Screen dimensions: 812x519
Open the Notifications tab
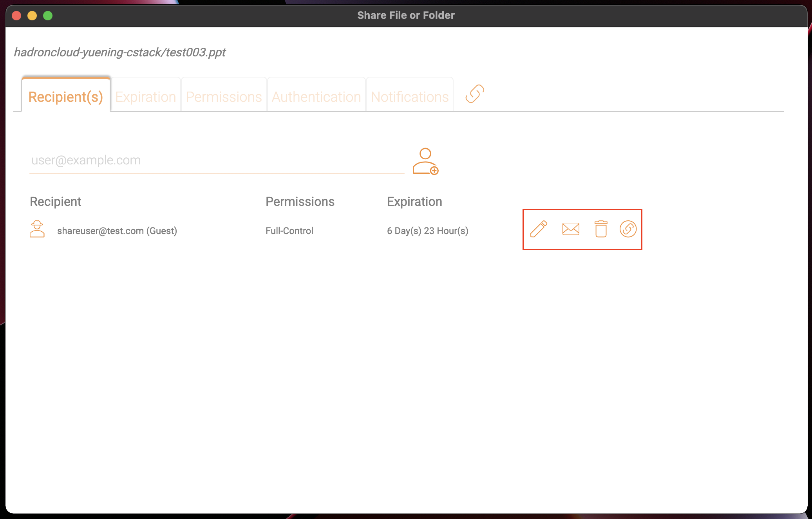click(410, 96)
